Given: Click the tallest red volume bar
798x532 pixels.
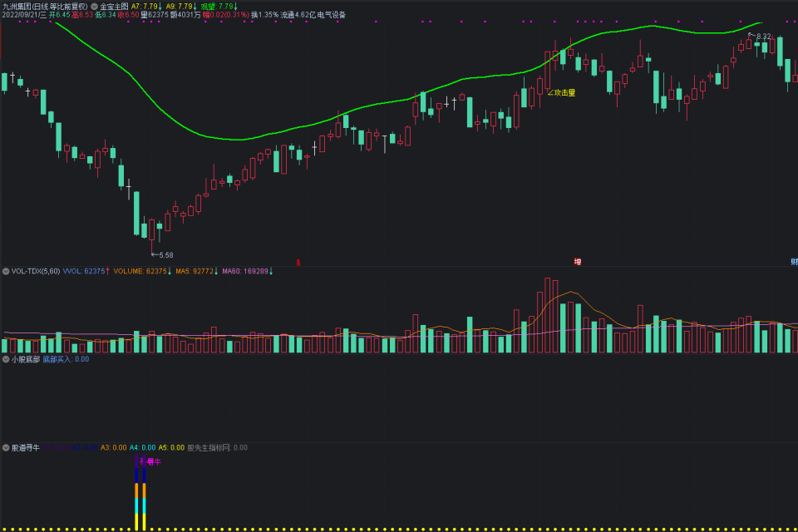Looking at the screenshot, I should (x=548, y=315).
